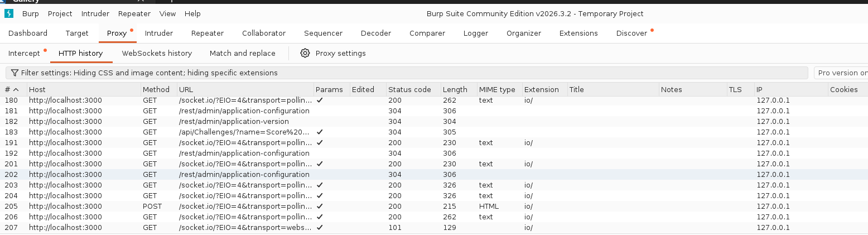868x235 pixels.
Task: Open the Repeater menu in menu bar
Action: click(x=134, y=13)
